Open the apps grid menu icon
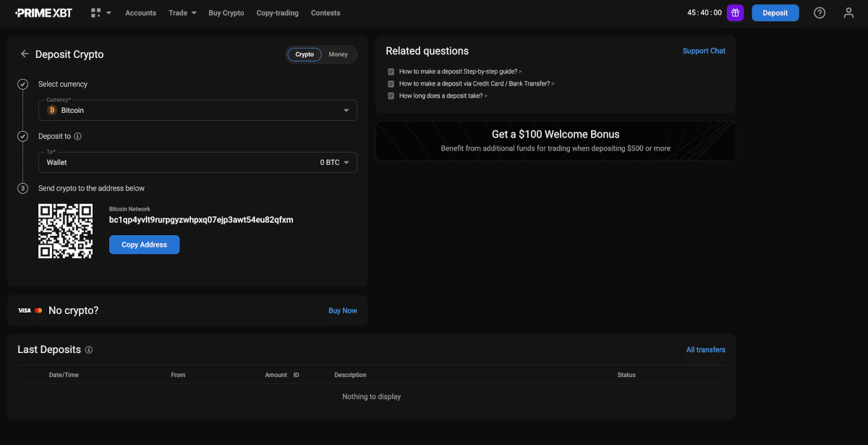The width and height of the screenshot is (868, 445). pyautogui.click(x=95, y=13)
